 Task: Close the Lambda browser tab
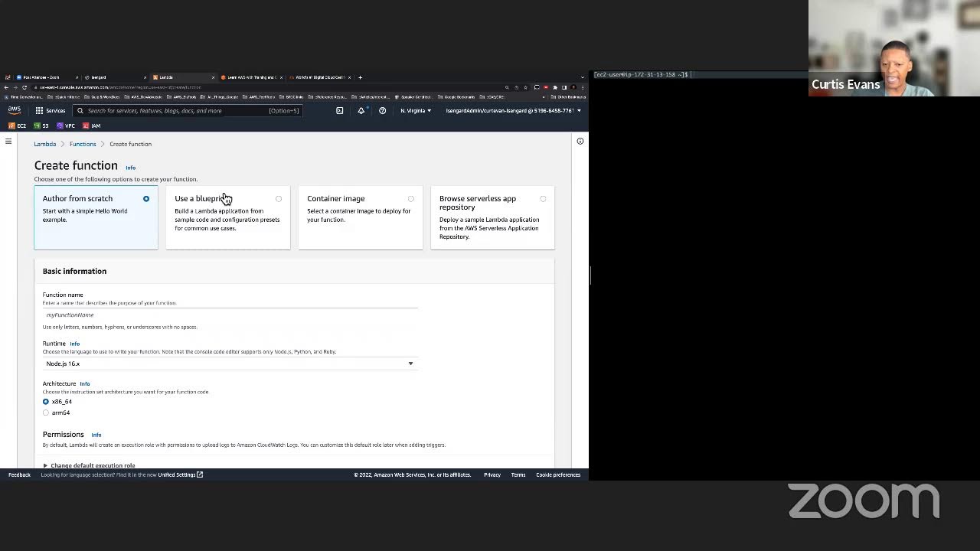[213, 77]
